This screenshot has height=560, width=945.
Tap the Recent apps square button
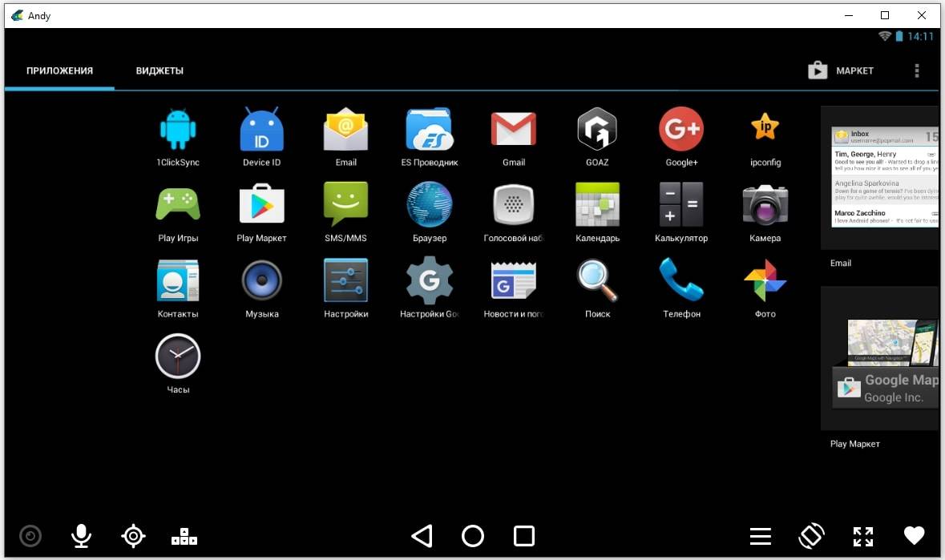tap(523, 536)
